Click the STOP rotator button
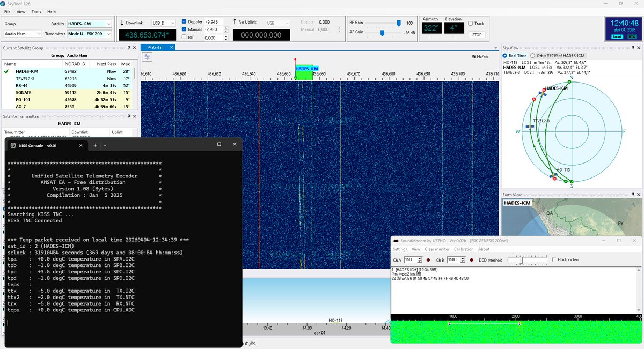 [476, 34]
